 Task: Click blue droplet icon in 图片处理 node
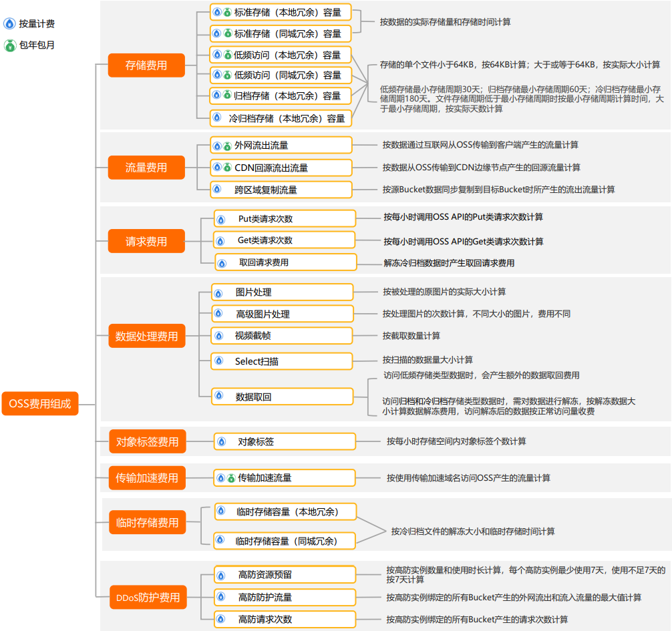(x=218, y=293)
